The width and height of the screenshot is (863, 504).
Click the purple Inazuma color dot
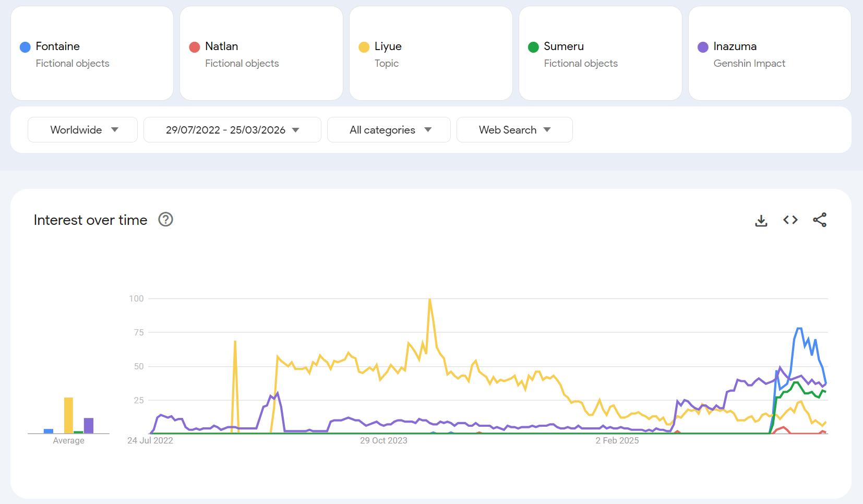click(703, 47)
